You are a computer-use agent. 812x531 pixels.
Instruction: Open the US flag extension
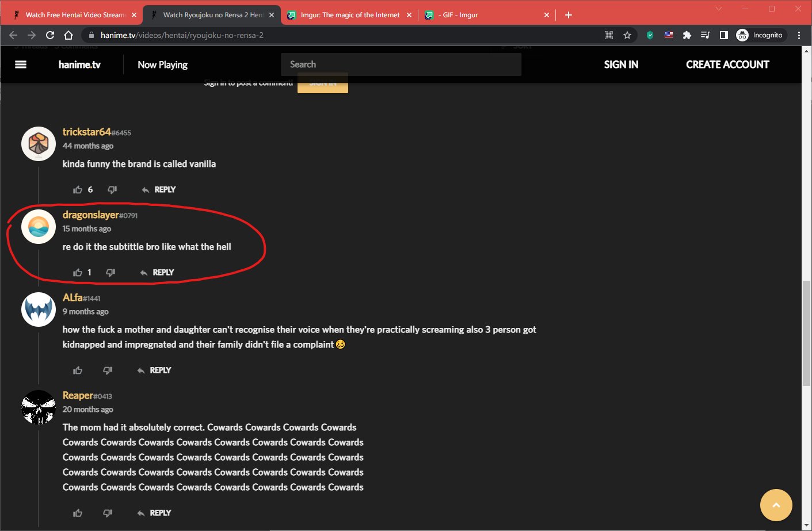point(668,35)
